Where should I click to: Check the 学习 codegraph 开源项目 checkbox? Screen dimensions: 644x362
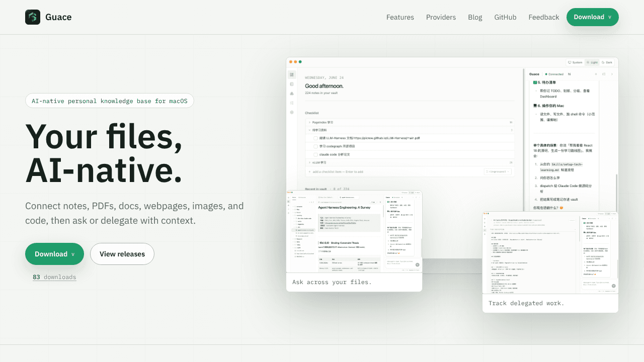tap(315, 146)
